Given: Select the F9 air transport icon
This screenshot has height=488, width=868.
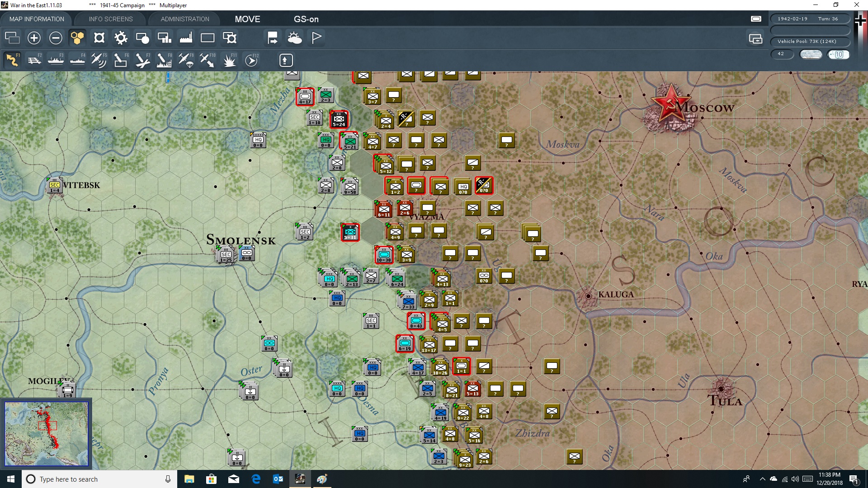Looking at the screenshot, I should (186, 60).
